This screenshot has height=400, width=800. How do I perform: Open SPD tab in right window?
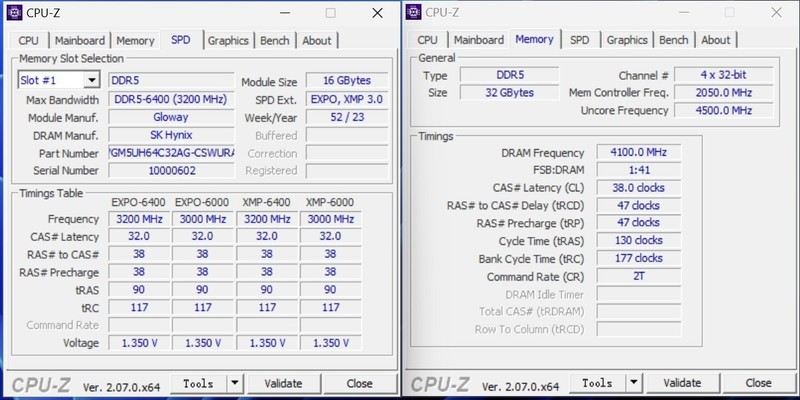click(x=580, y=40)
